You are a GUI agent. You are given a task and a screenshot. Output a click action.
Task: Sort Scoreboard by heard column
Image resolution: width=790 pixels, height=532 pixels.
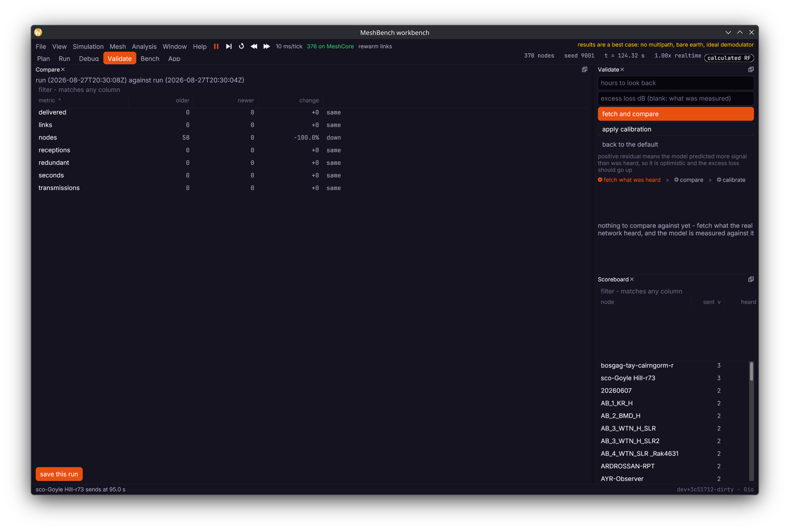click(741, 302)
